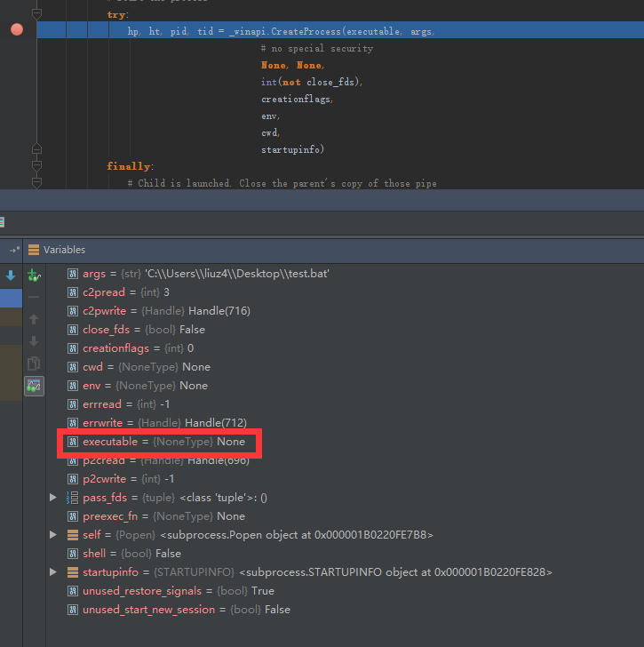
Task: Click the variable icon beside c2pread
Action: coord(73,292)
